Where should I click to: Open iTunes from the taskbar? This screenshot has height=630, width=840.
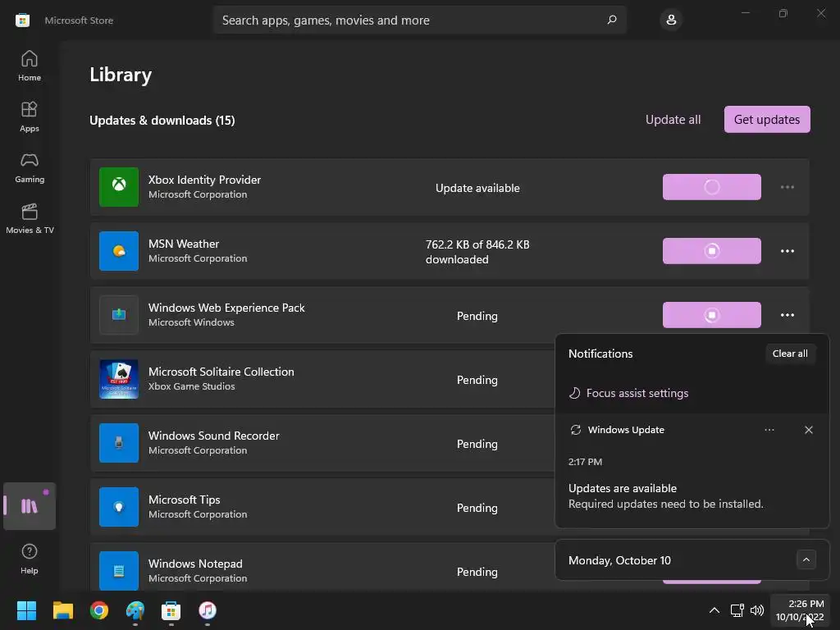coord(208,610)
